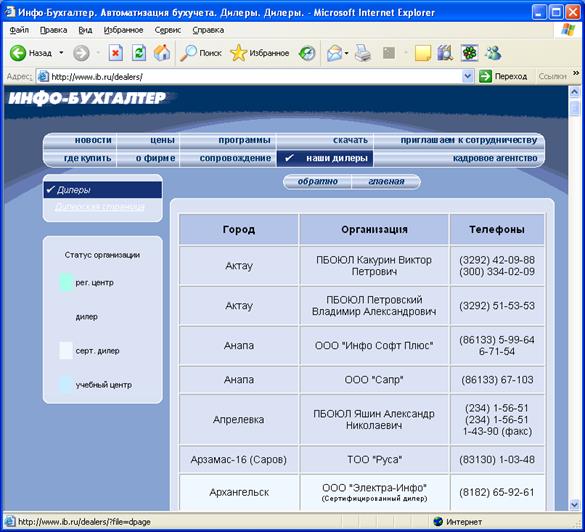Click ООО "Инфо Софт Плюс" cell
The image size is (585, 532).
click(374, 345)
